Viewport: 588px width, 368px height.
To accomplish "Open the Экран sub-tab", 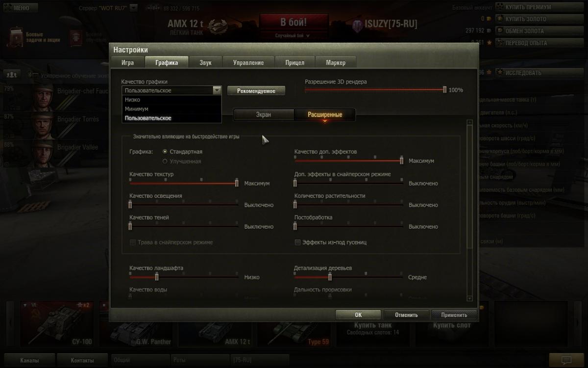I will 263,114.
